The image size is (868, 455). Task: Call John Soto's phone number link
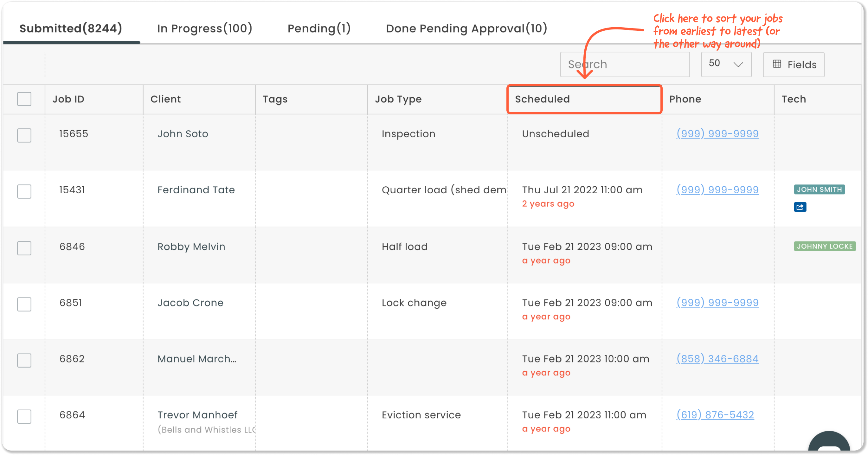[717, 134]
